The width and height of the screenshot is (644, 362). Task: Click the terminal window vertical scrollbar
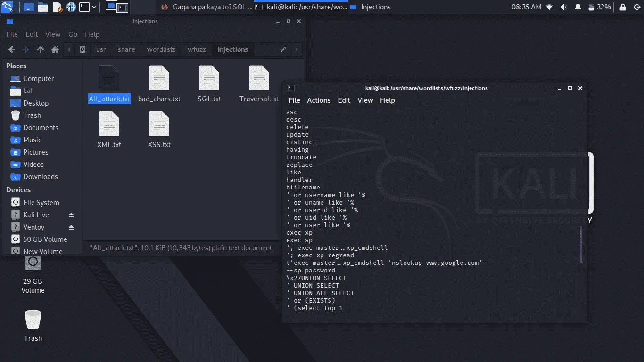[581, 245]
